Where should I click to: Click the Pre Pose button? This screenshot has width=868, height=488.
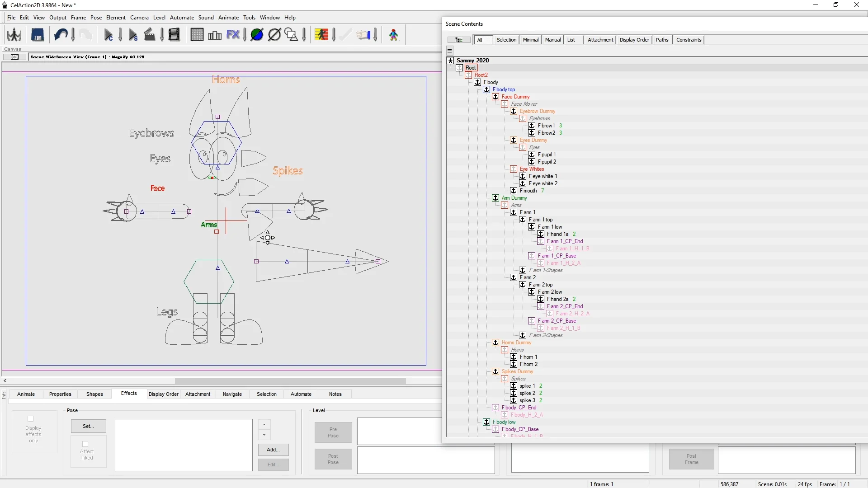coord(333,432)
